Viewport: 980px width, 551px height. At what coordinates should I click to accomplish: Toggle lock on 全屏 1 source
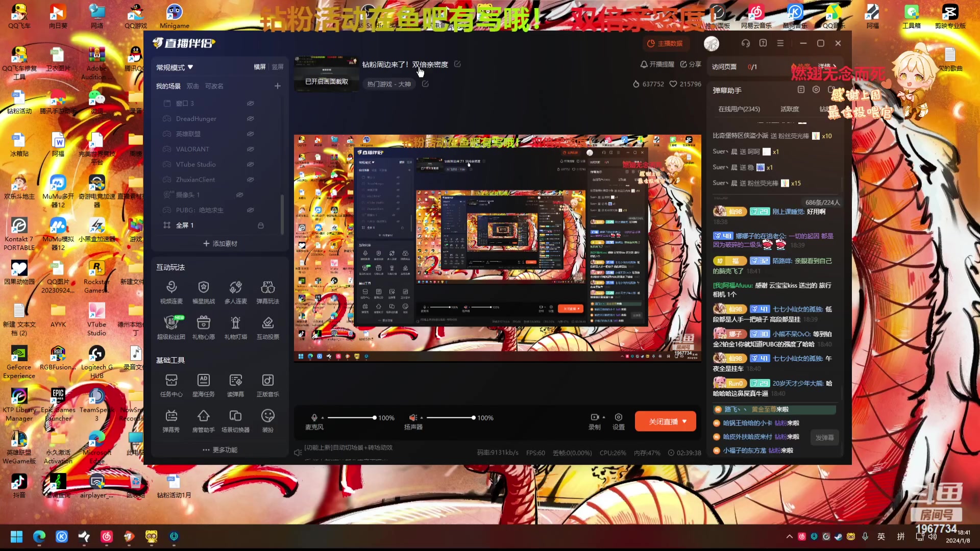tap(261, 226)
